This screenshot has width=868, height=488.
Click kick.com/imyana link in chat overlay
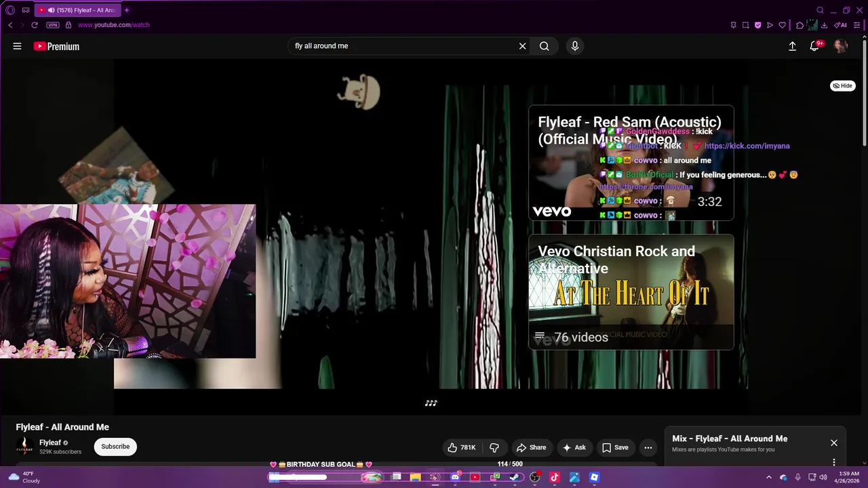747,146
